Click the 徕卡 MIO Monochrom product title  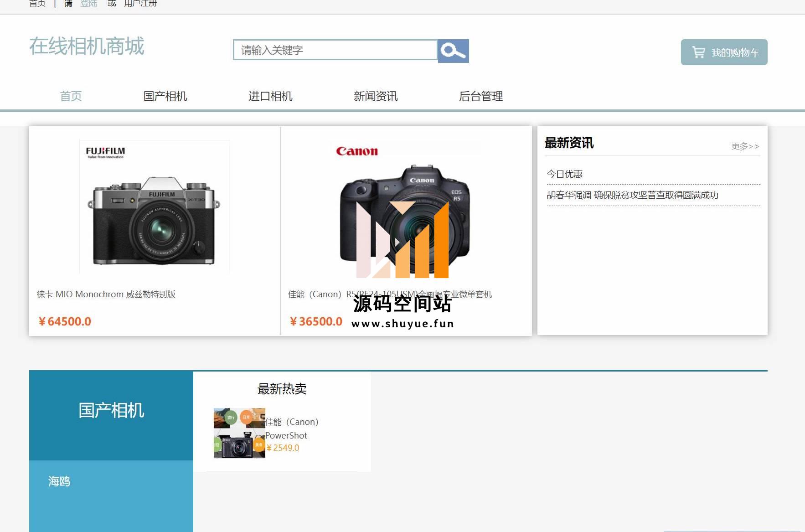[106, 294]
